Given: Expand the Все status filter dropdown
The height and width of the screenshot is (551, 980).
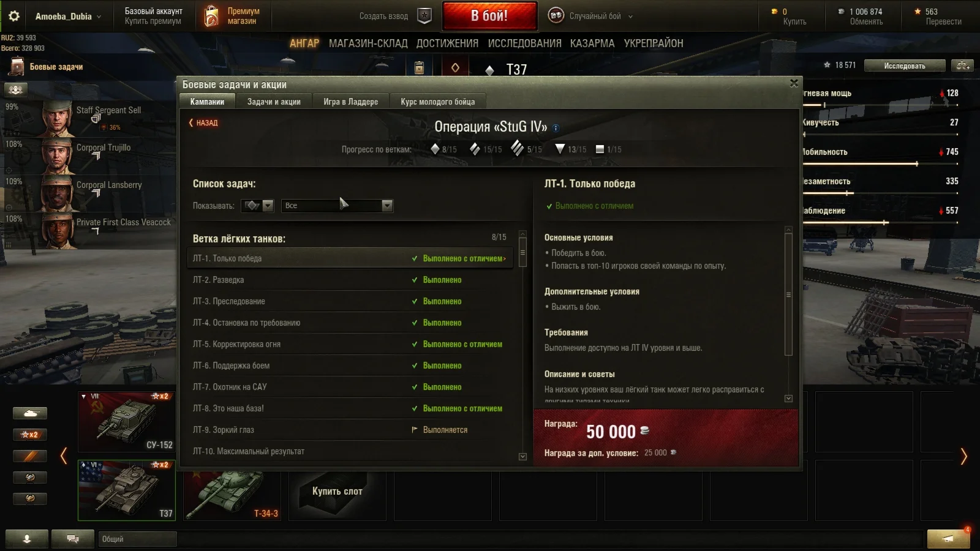Looking at the screenshot, I should [337, 206].
